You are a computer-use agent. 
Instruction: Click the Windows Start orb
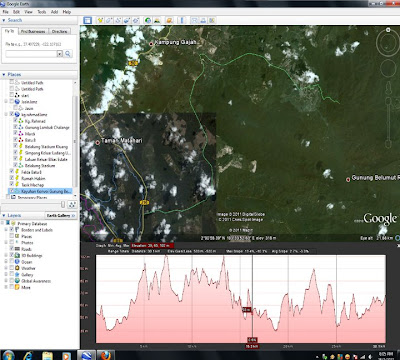coord(8,355)
